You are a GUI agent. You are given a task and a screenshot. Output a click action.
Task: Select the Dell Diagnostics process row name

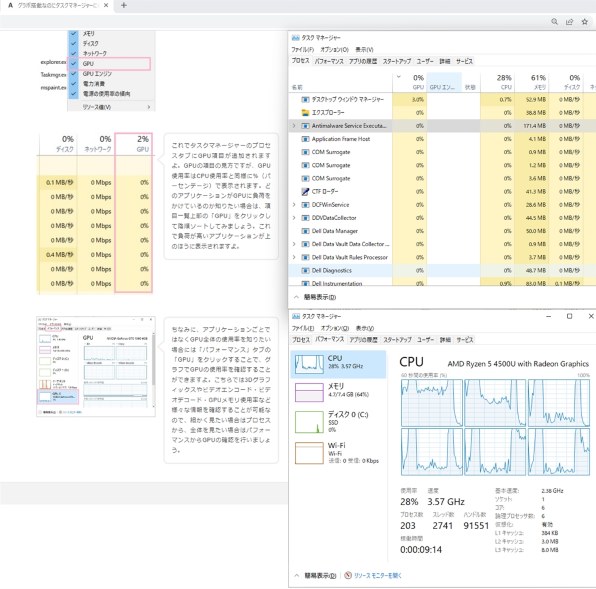pyautogui.click(x=331, y=271)
